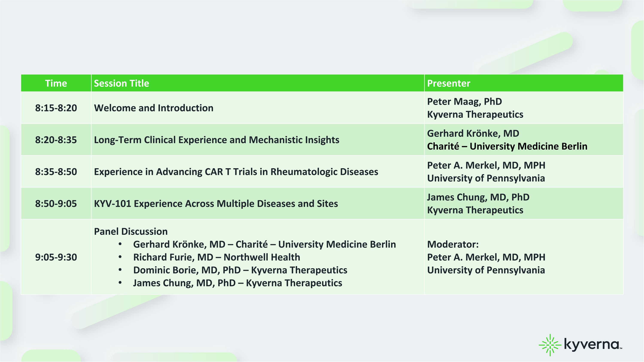Click University of Pennsylvania under 8:35 session

(x=486, y=178)
